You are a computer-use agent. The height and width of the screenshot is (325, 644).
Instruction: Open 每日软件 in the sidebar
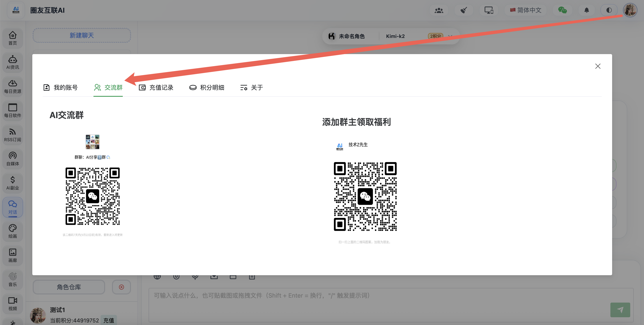12,111
